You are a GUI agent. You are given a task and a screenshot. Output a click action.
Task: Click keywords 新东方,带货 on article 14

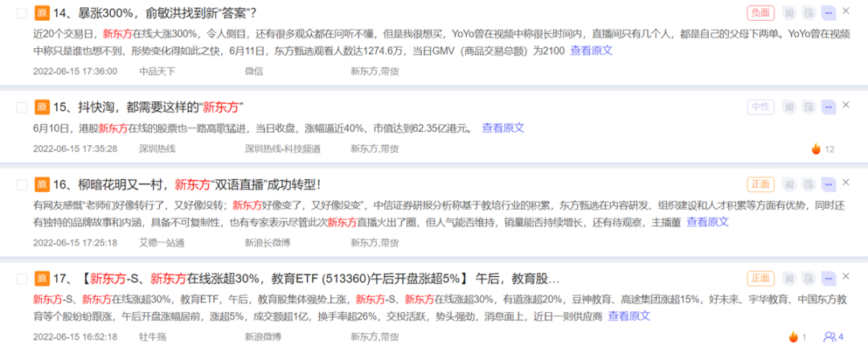pyautogui.click(x=375, y=71)
